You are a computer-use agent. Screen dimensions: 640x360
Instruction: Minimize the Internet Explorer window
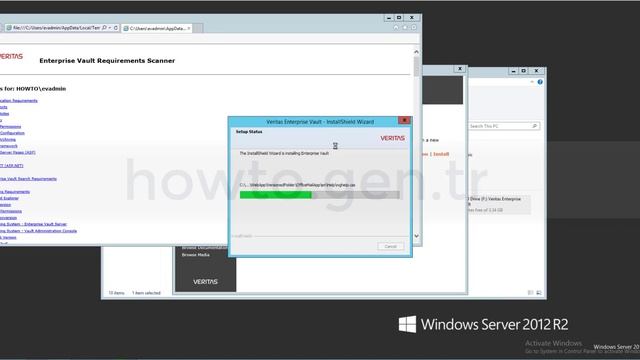pos(389,18)
